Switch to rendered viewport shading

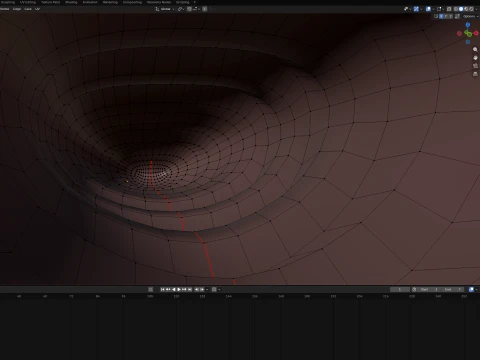click(x=471, y=9)
